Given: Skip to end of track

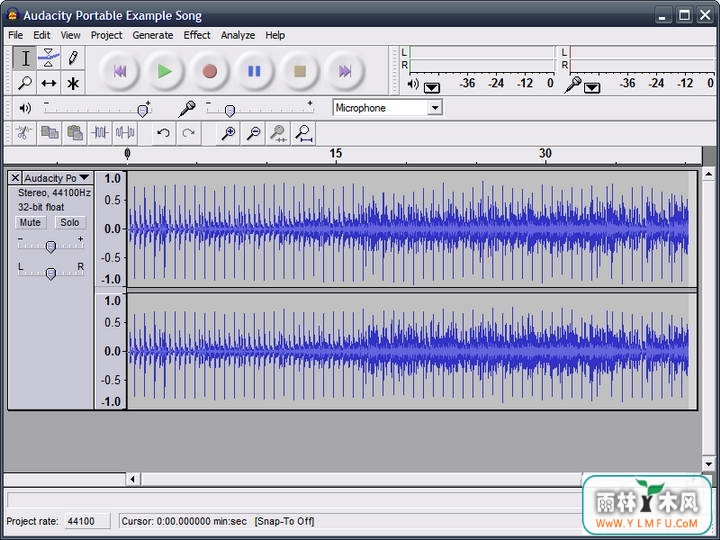Looking at the screenshot, I should 344,71.
